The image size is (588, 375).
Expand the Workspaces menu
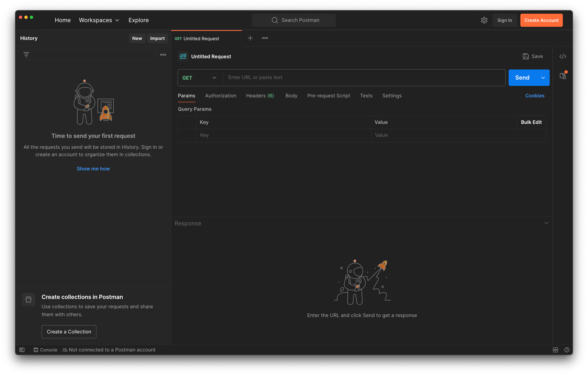click(x=99, y=20)
